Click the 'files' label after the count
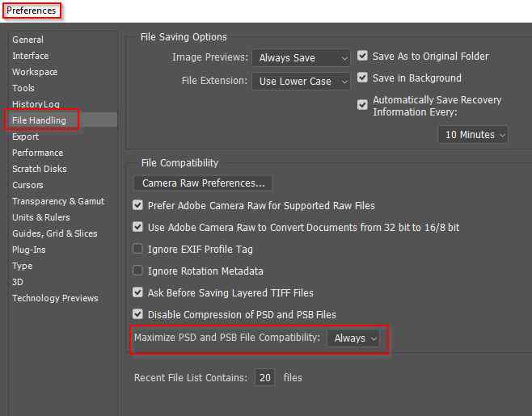The width and height of the screenshot is (532, 416). tap(293, 378)
